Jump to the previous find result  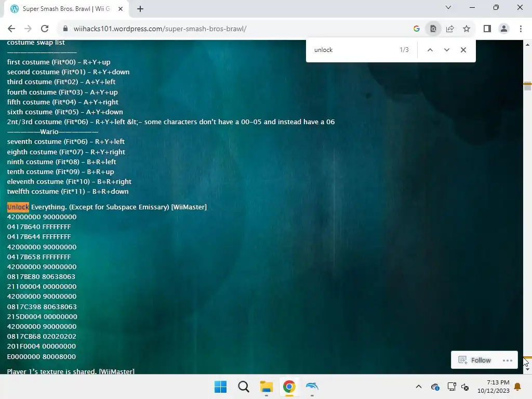(x=430, y=50)
